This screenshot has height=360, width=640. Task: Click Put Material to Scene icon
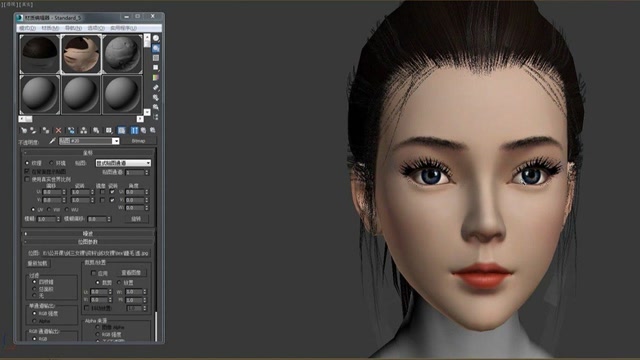click(x=33, y=131)
